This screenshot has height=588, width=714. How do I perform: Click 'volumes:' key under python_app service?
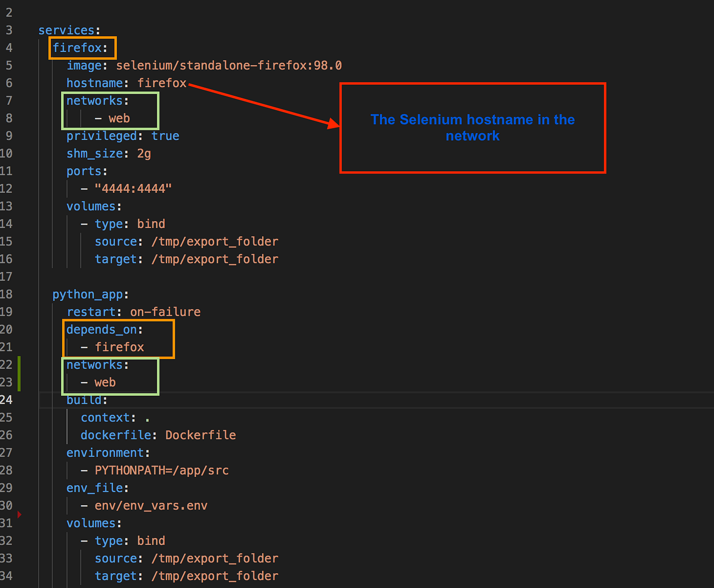[94, 523]
